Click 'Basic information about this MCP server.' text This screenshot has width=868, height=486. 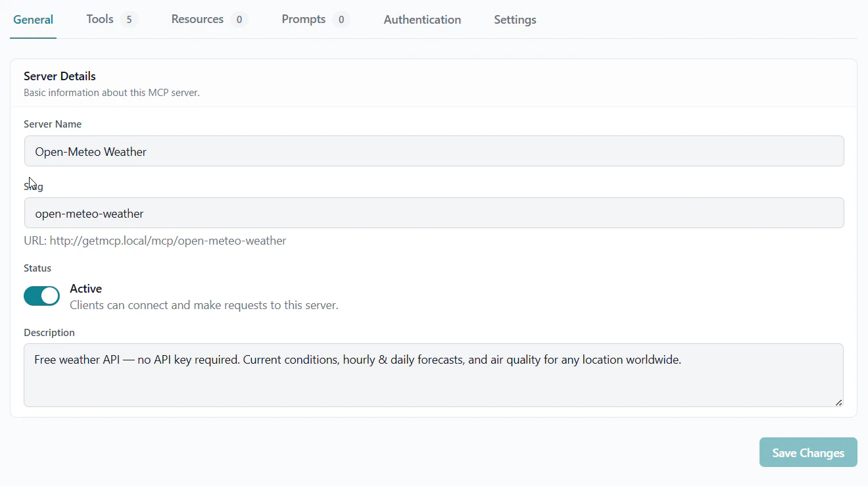[112, 93]
